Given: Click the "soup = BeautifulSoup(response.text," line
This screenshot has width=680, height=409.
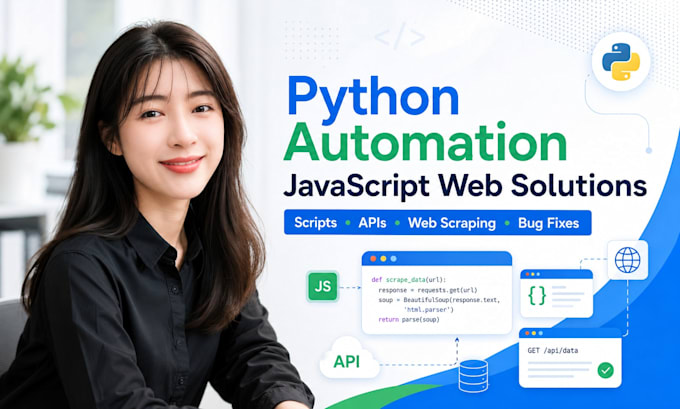Looking at the screenshot, I should point(439,300).
